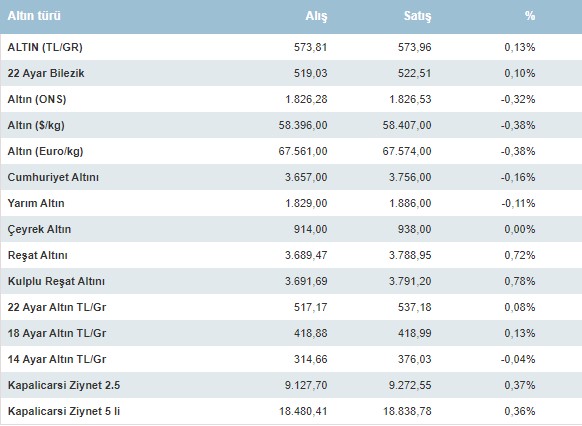
Task: Click the Altın türü column header
Action: (x=34, y=16)
